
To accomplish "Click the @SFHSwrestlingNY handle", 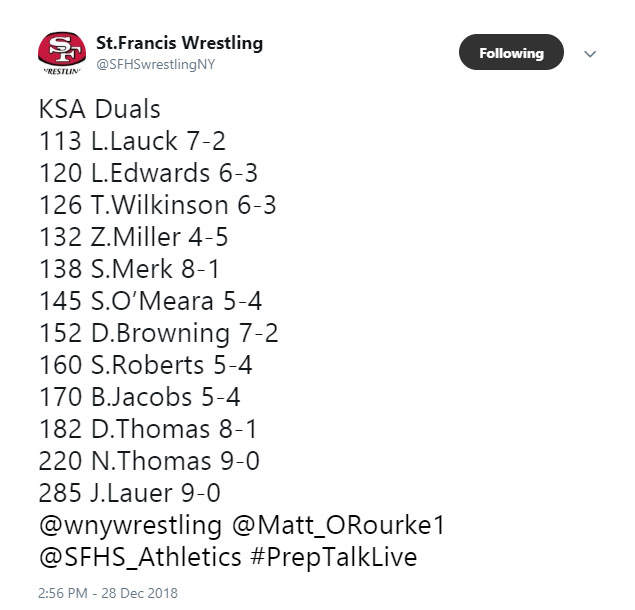I will pos(155,65).
